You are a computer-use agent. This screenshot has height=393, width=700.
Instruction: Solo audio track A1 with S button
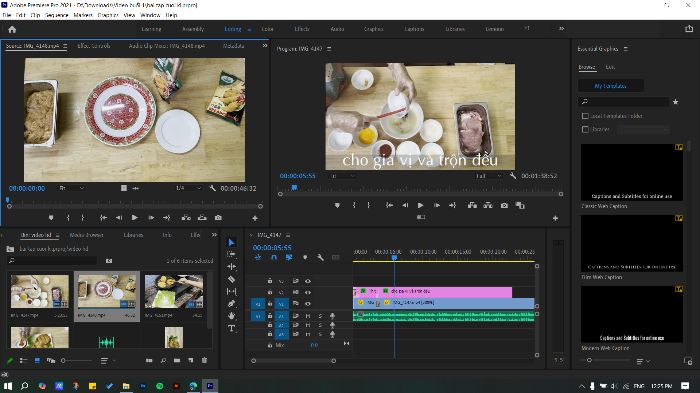pos(320,316)
